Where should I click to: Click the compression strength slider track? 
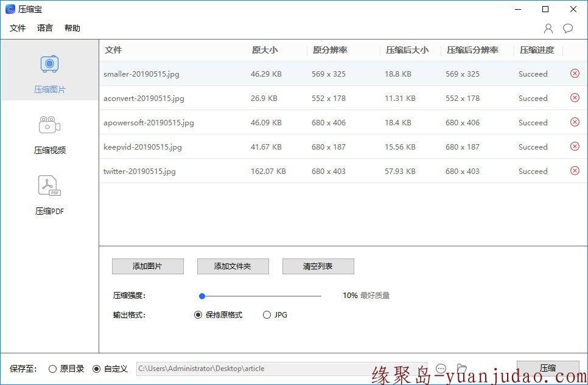tap(260, 296)
